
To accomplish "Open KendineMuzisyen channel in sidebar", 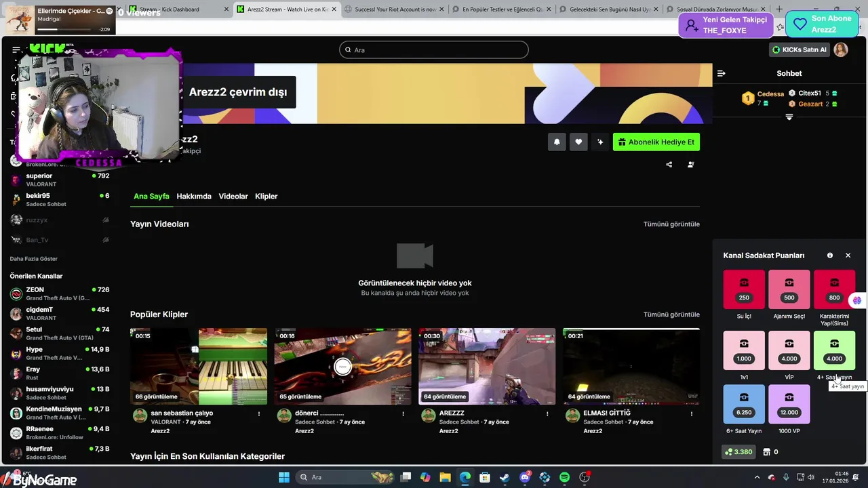I will 60,413.
